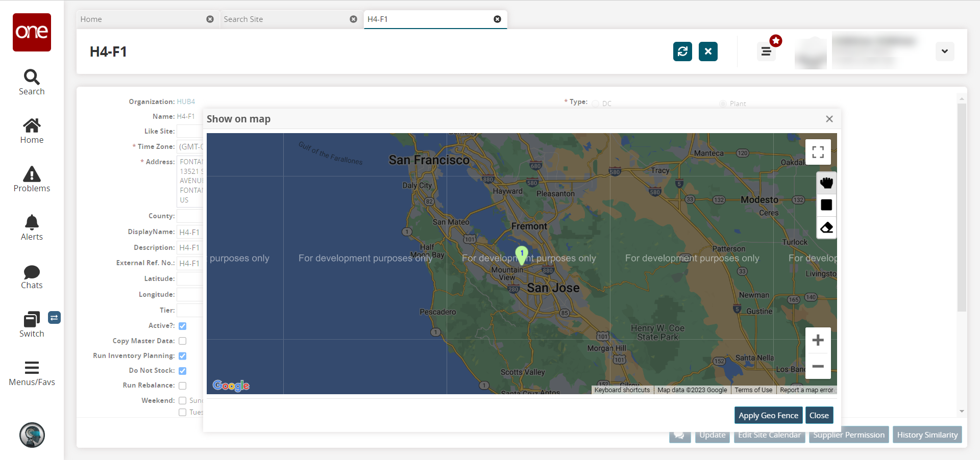
Task: Open Chats in the sidebar
Action: tap(32, 276)
